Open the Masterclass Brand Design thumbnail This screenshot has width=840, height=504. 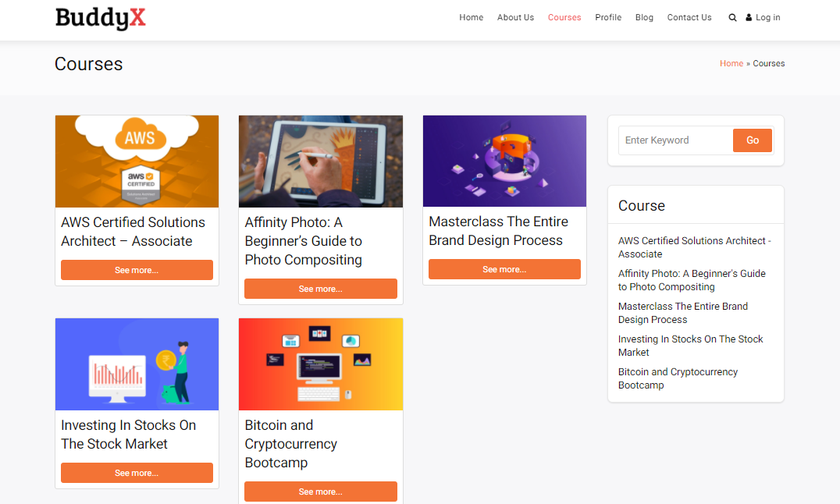pyautogui.click(x=504, y=161)
